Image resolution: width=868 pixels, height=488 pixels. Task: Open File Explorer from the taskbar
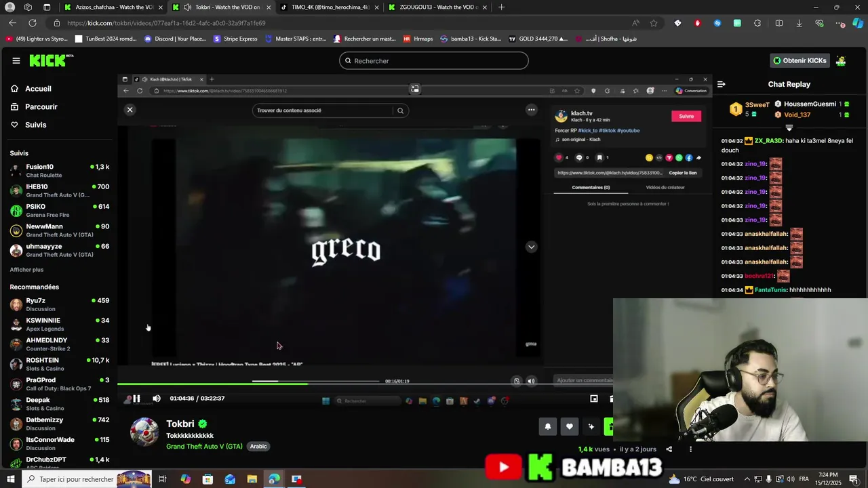pos(252,479)
